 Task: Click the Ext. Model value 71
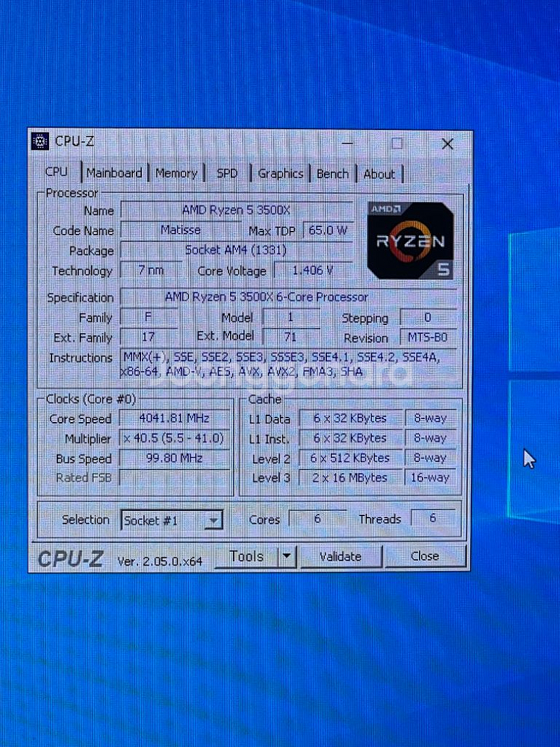pyautogui.click(x=291, y=337)
